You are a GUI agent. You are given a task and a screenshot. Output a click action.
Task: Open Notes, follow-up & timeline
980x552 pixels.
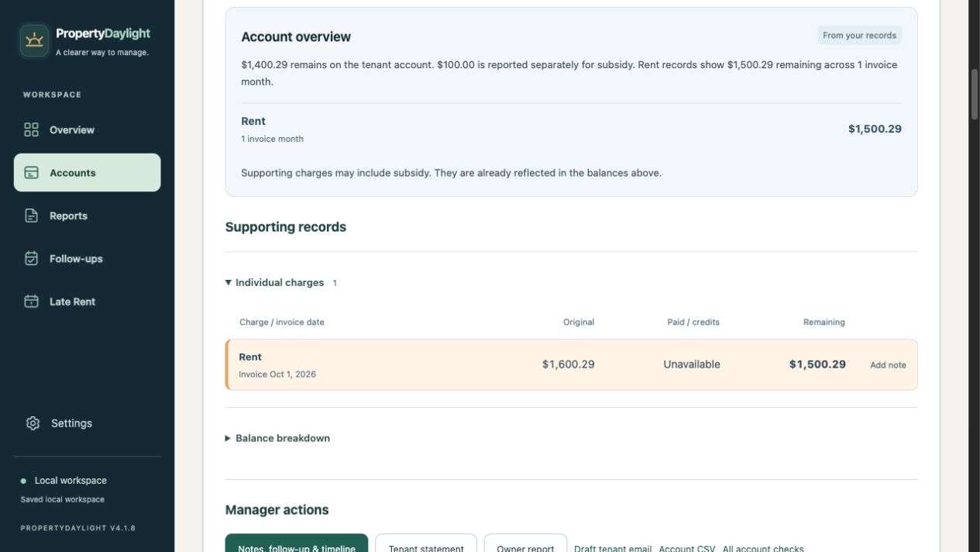click(x=297, y=543)
